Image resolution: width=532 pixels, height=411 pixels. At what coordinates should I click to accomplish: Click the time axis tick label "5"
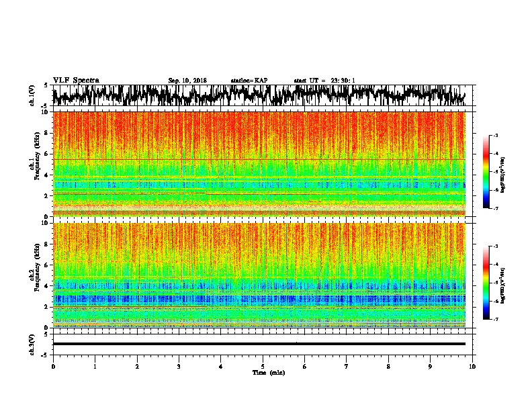click(263, 367)
